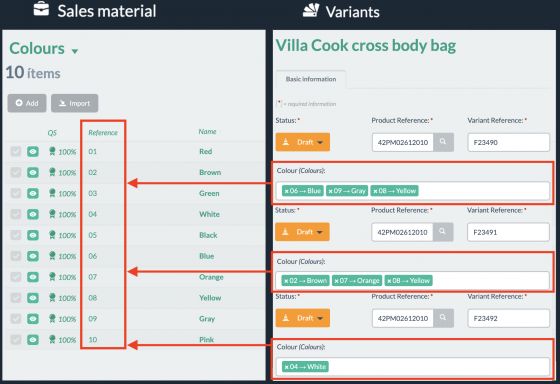The height and width of the screenshot is (384, 560).
Task: Click the Variants swatch icon
Action: click(x=311, y=10)
